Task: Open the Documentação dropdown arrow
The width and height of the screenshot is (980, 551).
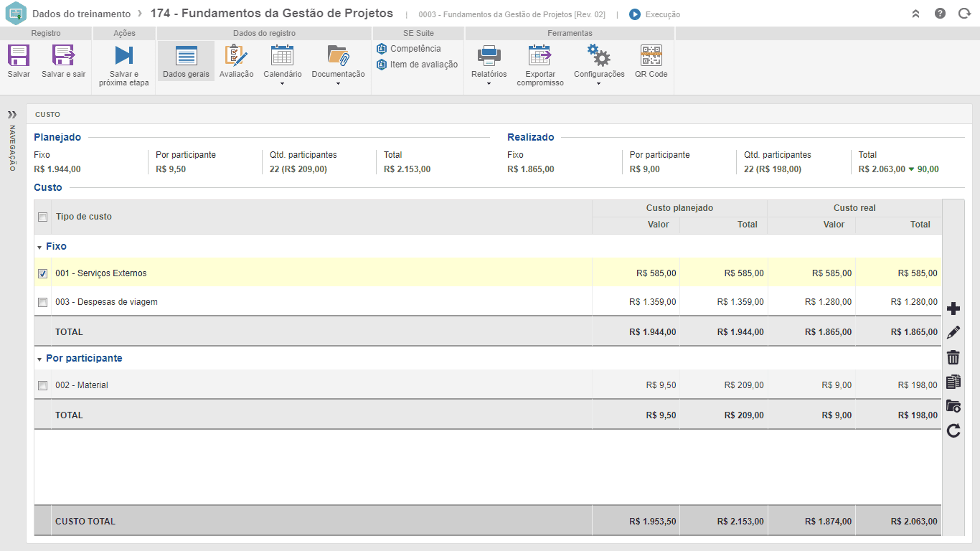Action: coord(338,84)
